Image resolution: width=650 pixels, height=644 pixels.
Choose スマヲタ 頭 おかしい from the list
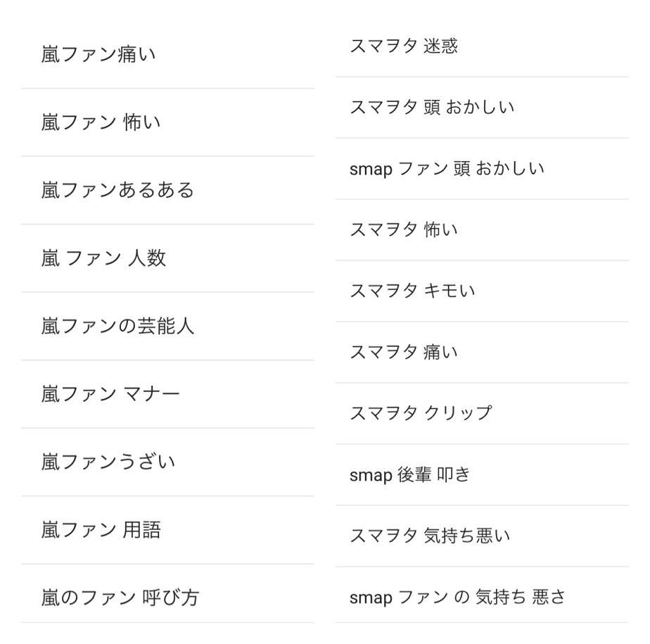(x=482, y=108)
